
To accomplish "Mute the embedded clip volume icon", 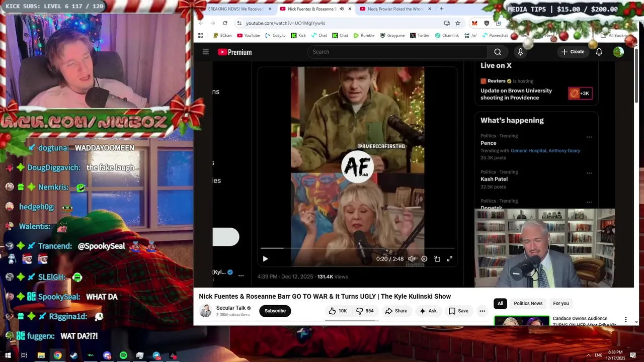I will tap(412, 259).
